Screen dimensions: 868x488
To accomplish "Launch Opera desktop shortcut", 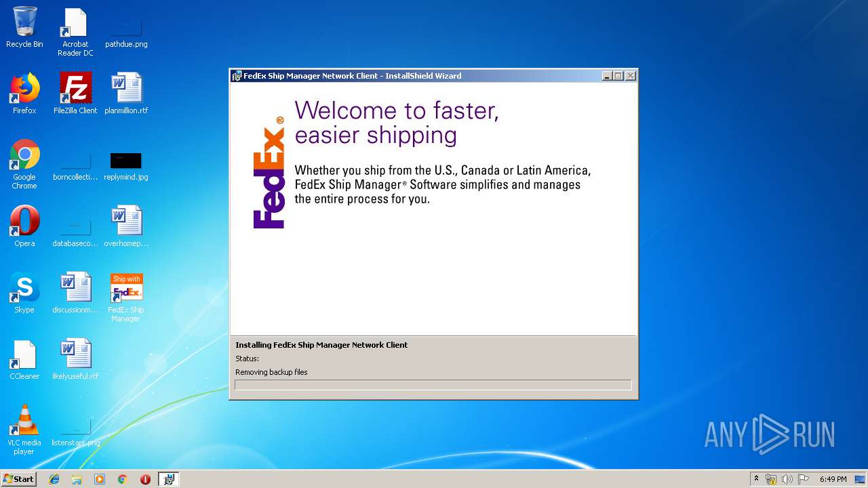I will pyautogui.click(x=24, y=226).
